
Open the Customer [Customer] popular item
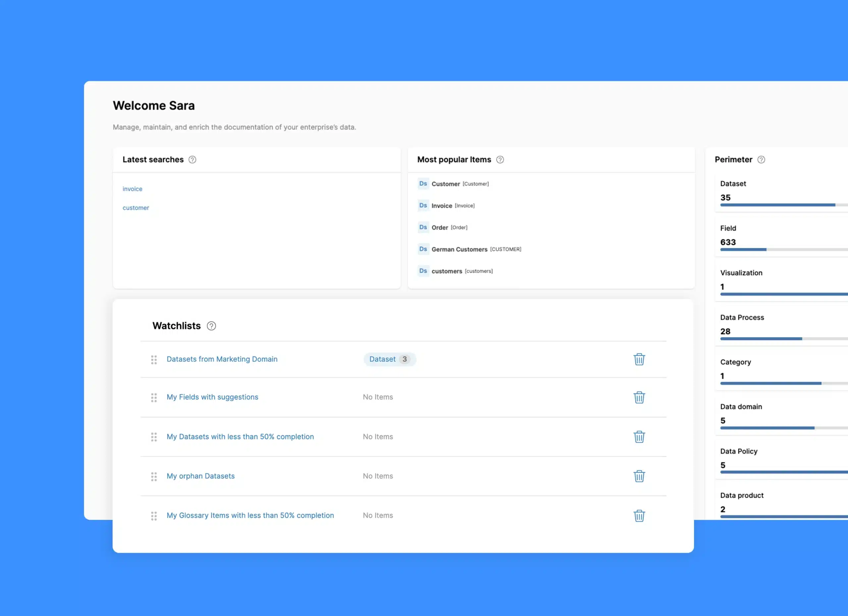click(460, 184)
